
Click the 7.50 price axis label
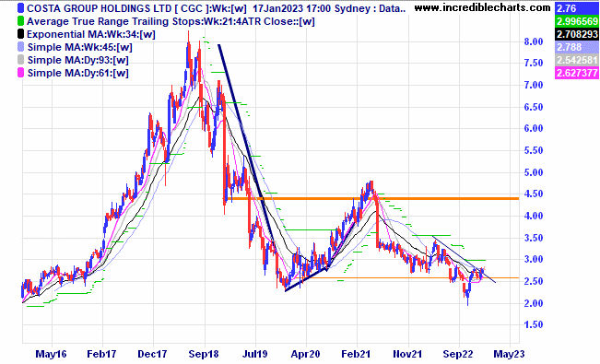pos(534,64)
